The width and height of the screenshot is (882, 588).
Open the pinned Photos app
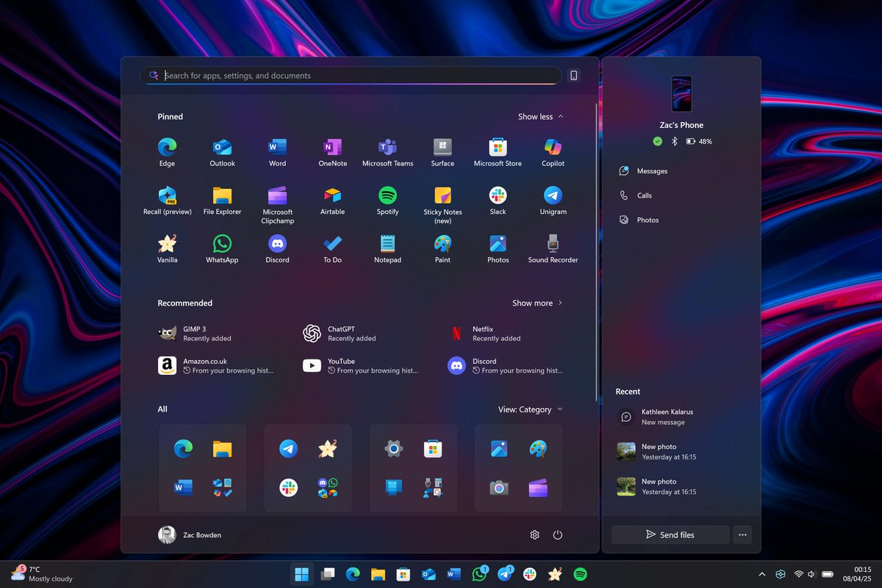(x=498, y=249)
